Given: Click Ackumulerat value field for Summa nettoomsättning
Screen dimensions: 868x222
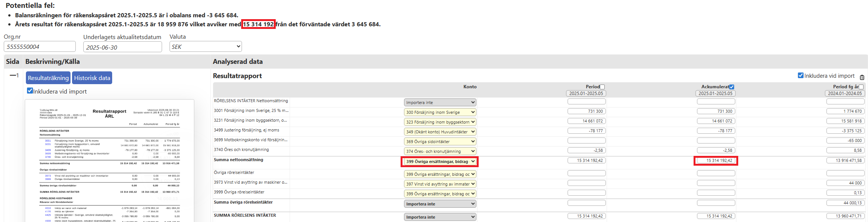Looking at the screenshot, I should coord(716,160).
